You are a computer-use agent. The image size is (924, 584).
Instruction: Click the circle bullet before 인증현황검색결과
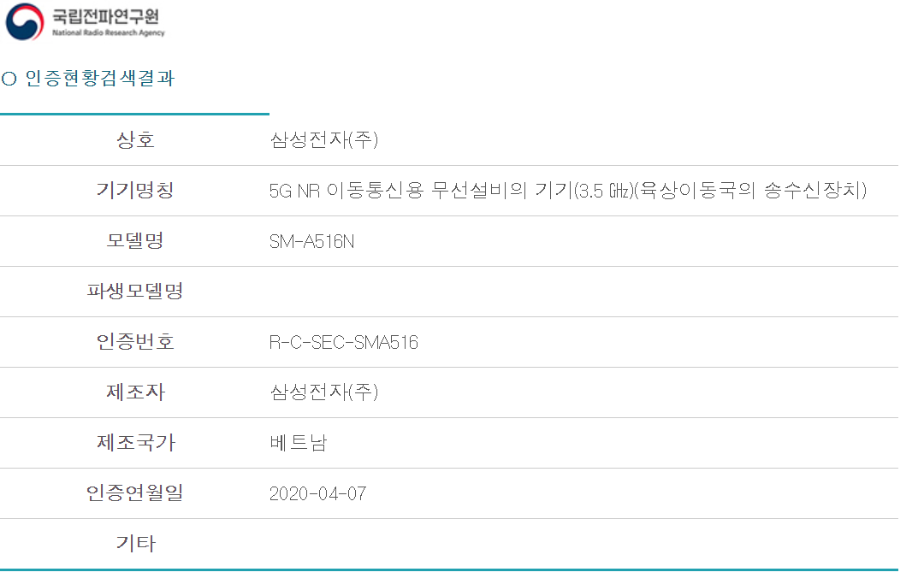click(9, 79)
